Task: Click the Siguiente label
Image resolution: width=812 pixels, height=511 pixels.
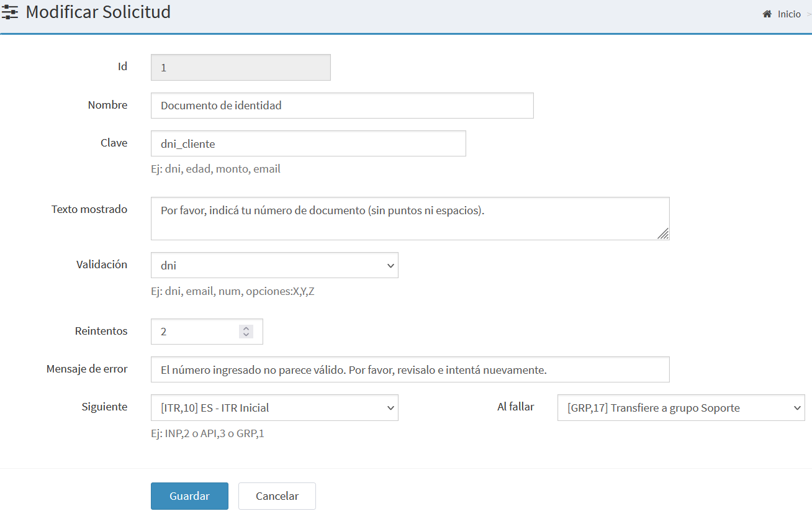Action: click(x=104, y=407)
